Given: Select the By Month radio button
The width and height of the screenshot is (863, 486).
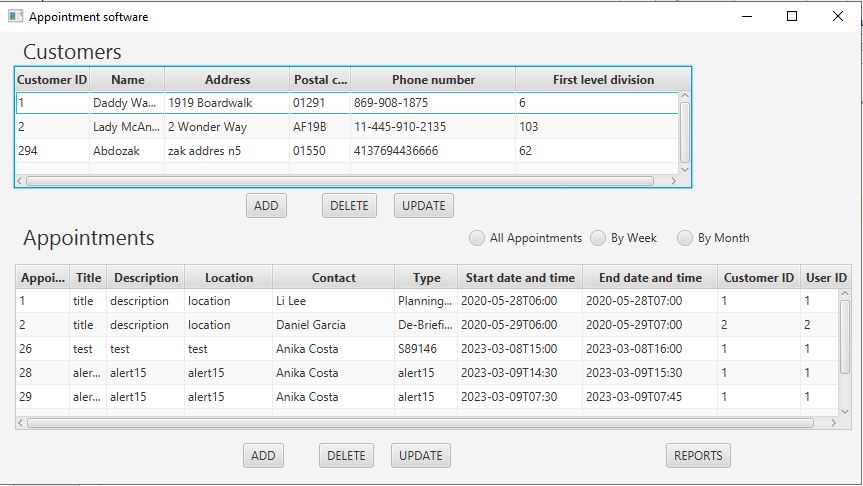Looking at the screenshot, I should tap(685, 238).
